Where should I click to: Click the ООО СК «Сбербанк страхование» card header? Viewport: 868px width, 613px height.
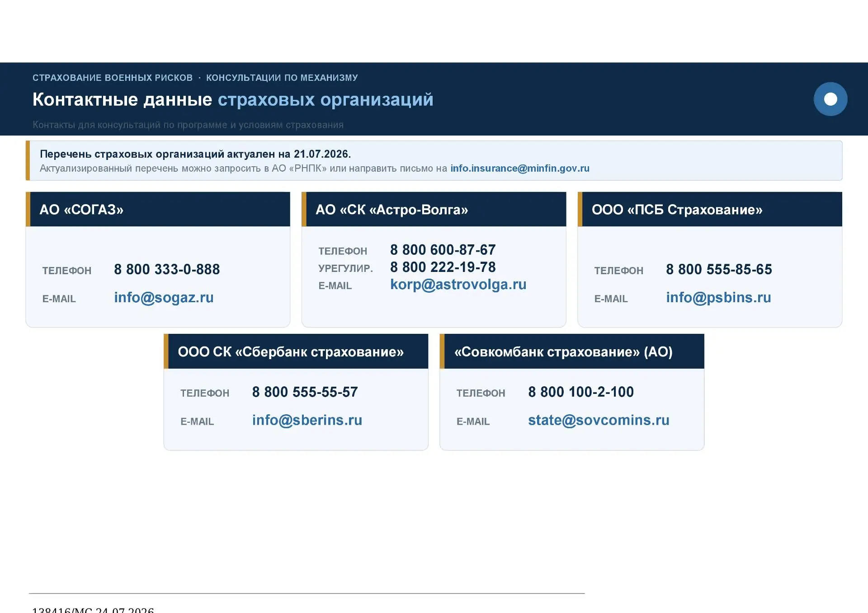(x=296, y=351)
